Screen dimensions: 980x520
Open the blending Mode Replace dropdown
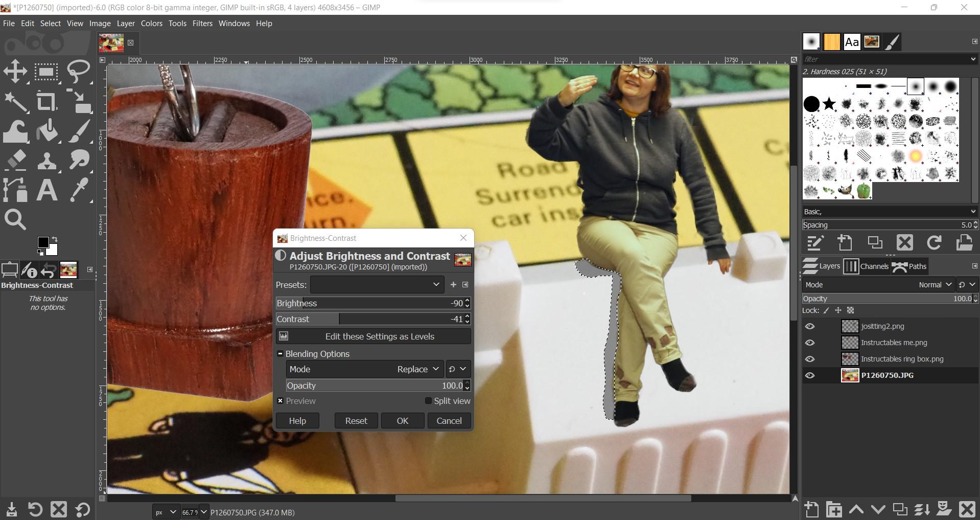(x=418, y=369)
